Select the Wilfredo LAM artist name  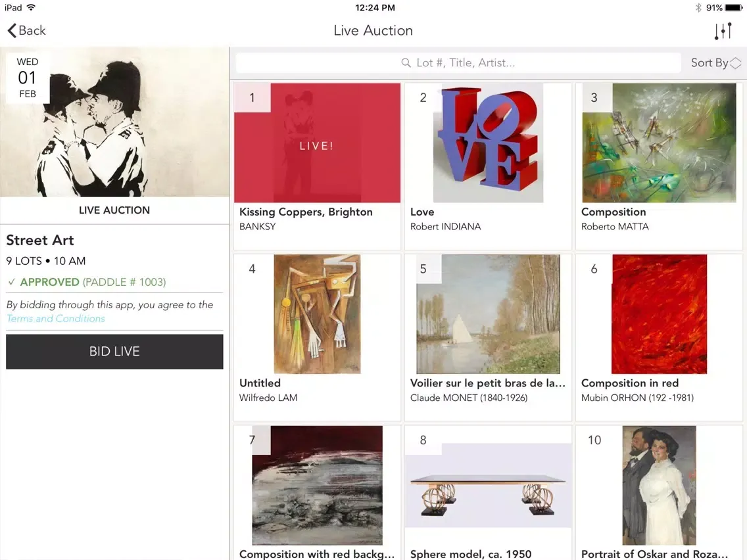(268, 398)
